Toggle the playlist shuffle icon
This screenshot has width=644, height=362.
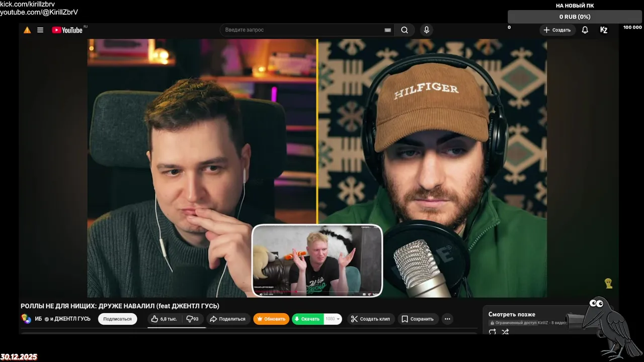(x=505, y=332)
